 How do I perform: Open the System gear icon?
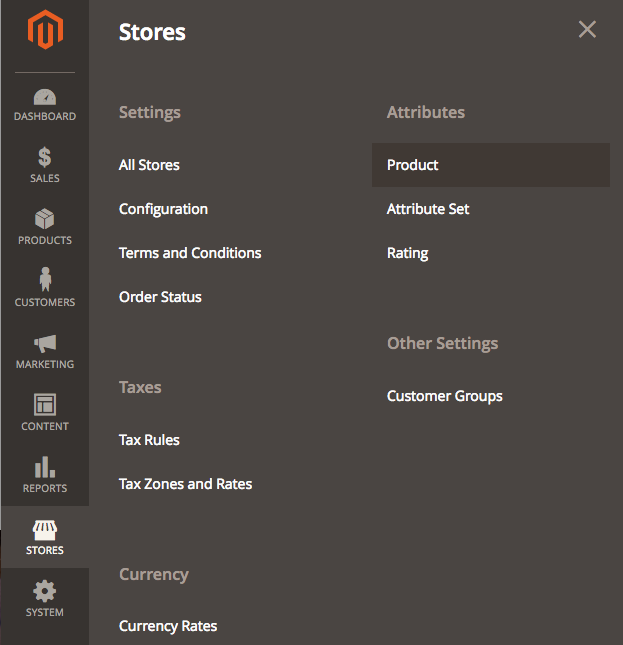tap(45, 591)
